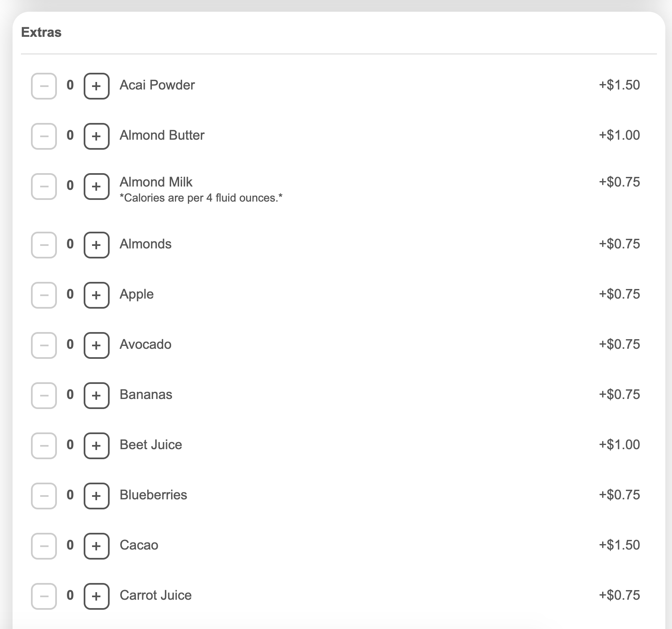Add Almond Milk with plus button

(97, 187)
